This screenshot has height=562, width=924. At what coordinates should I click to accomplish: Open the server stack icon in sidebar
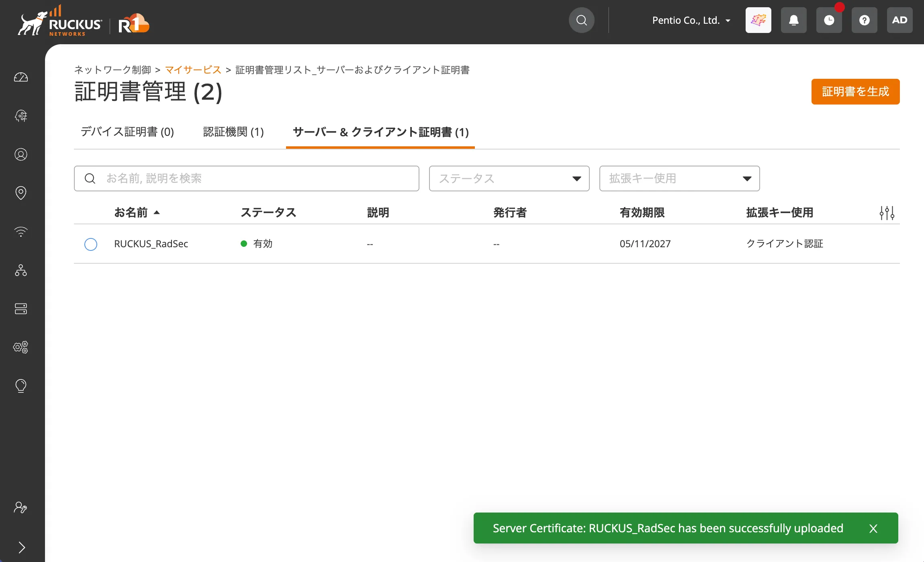coord(21,309)
